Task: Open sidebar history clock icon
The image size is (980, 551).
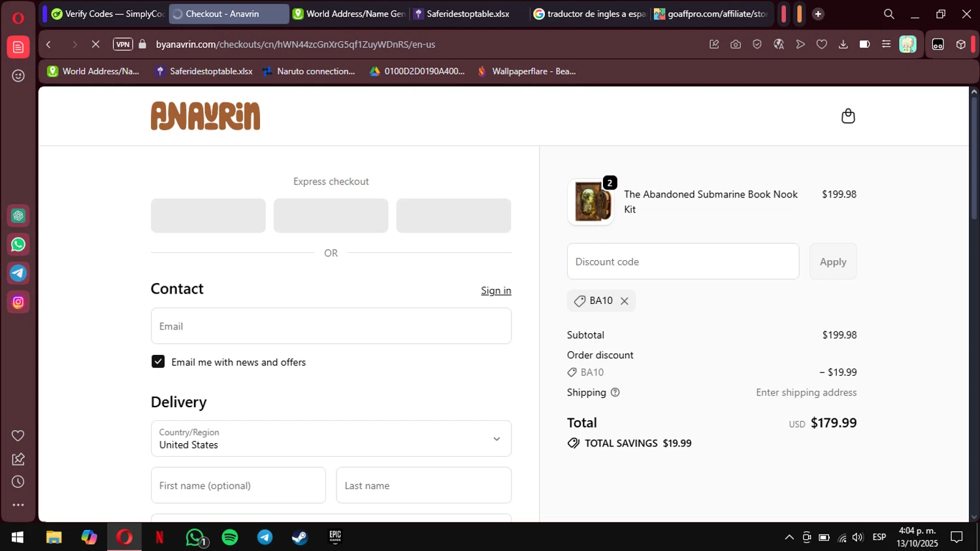Action: 18,482
